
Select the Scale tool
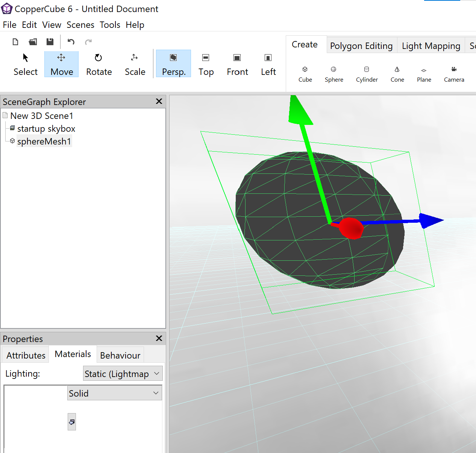click(x=135, y=64)
